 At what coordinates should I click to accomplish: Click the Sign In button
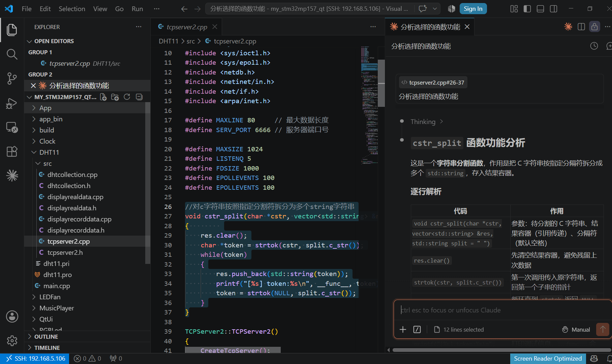(473, 9)
